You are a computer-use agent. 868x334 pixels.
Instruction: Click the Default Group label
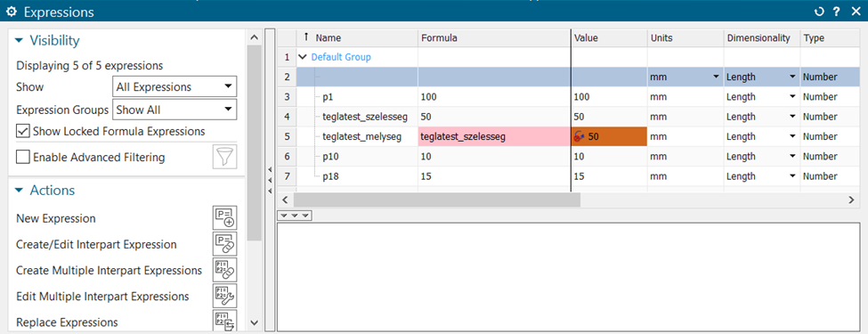pos(341,57)
